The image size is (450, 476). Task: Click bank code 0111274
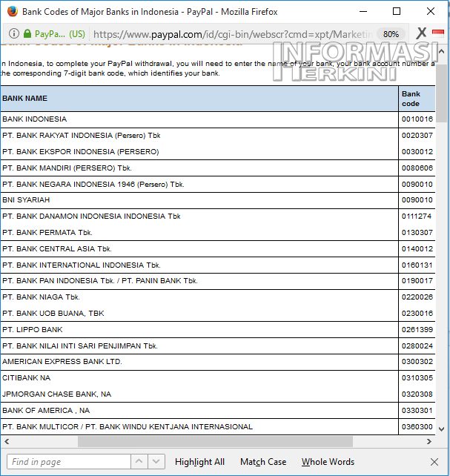pos(417,216)
